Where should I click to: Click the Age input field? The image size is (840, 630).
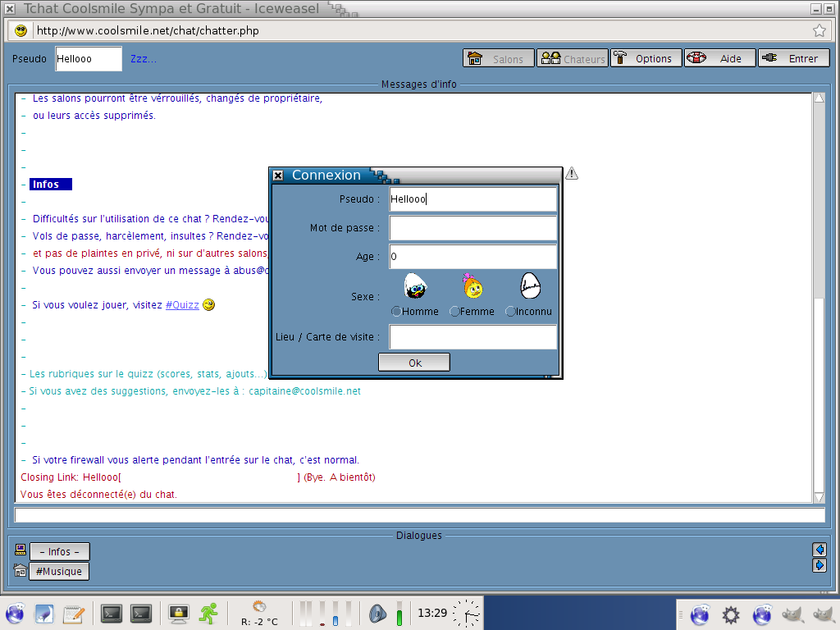(473, 257)
